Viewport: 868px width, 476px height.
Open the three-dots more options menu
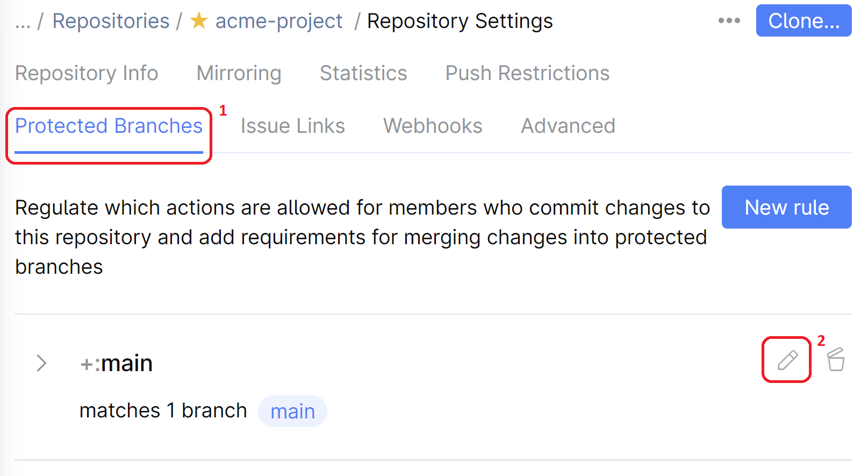click(x=729, y=21)
